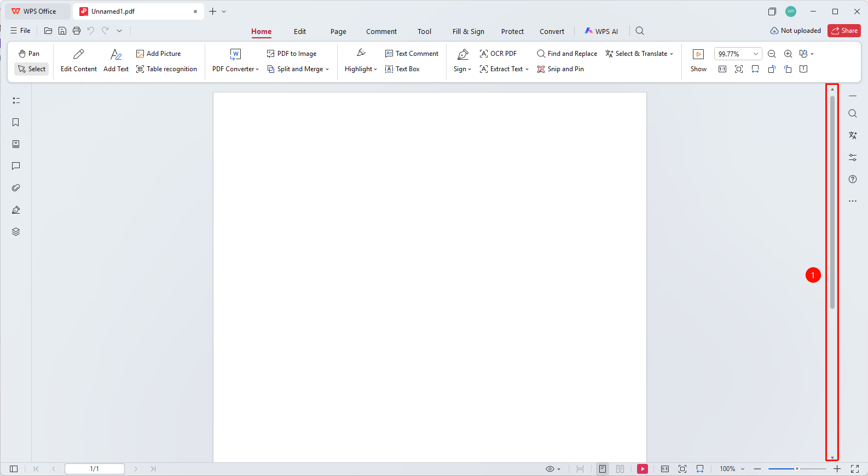Image resolution: width=868 pixels, height=476 pixels.
Task: Go to the Protect tab
Action: coord(512,31)
